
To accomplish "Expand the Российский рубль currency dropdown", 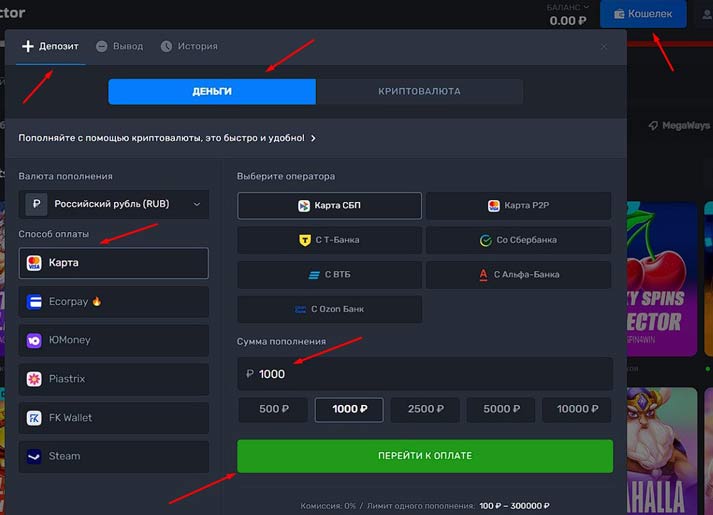I will point(114,204).
